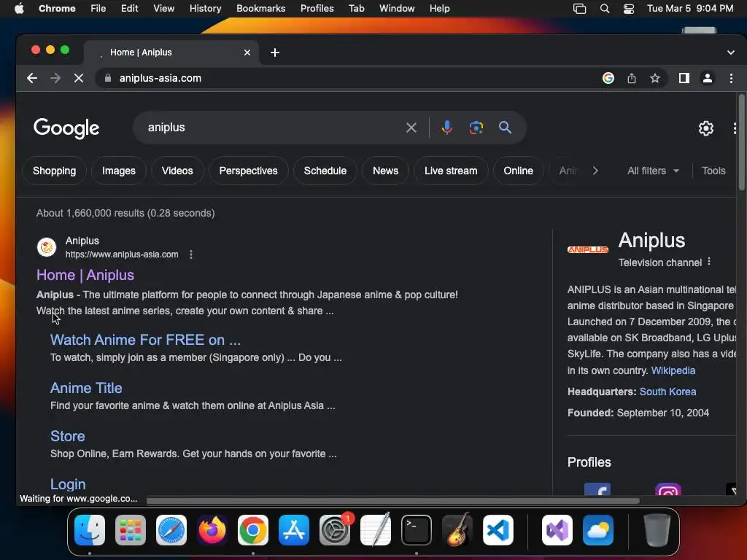This screenshot has height=560, width=747.
Task: Open more options in Aniplus knowledge panel
Action: pyautogui.click(x=709, y=262)
